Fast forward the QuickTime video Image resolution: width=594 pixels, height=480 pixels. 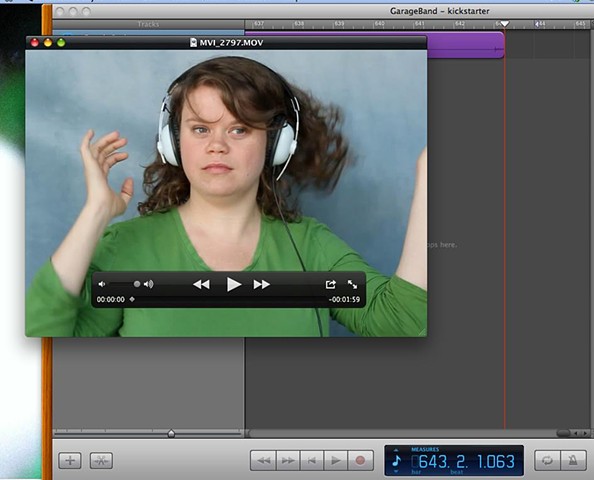tap(261, 284)
